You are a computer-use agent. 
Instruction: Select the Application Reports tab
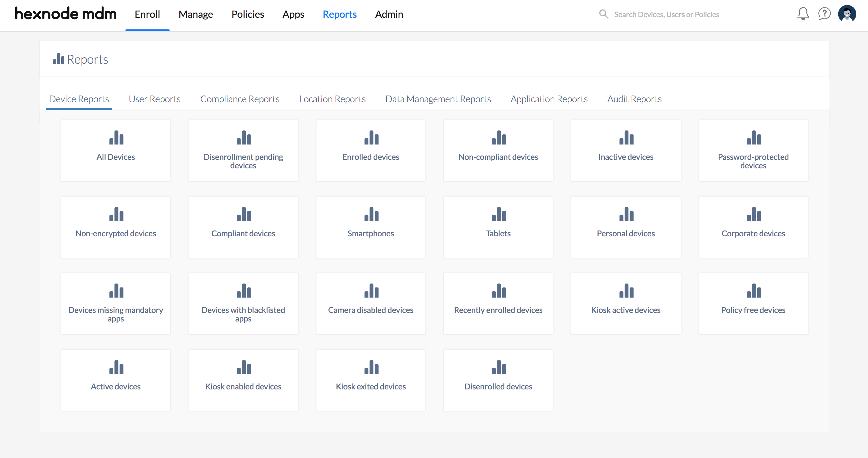549,99
